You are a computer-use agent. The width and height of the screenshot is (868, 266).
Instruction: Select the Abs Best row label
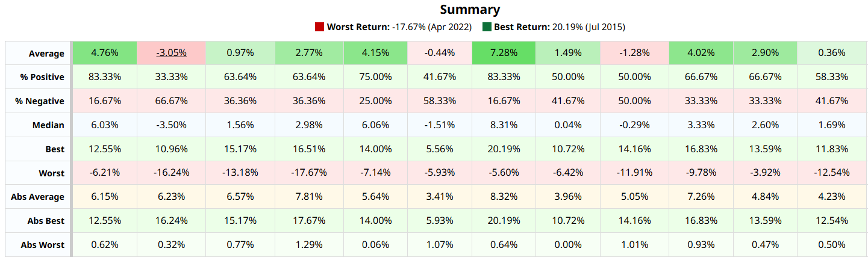tap(45, 221)
